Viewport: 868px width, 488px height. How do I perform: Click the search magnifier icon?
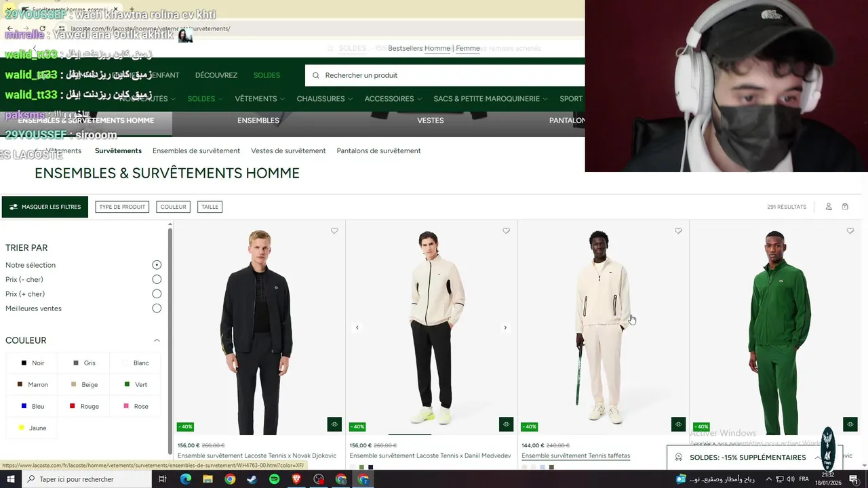click(316, 75)
